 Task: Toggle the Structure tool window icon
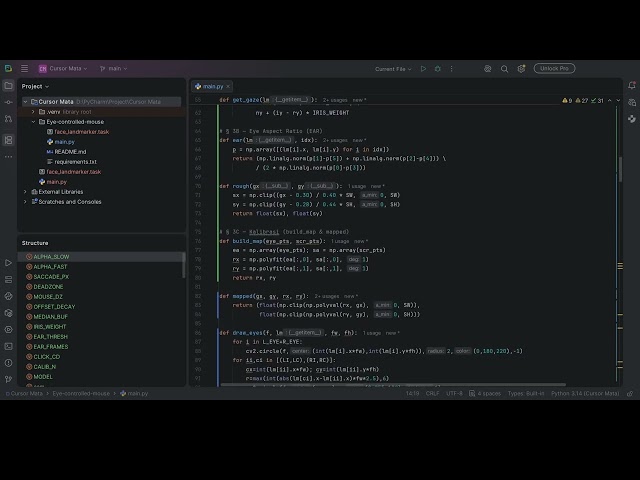8,140
